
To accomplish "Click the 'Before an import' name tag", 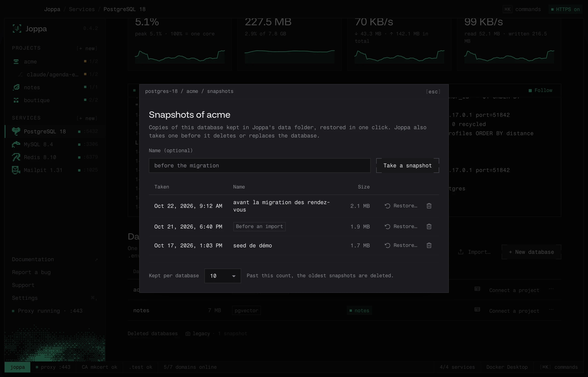I will 259,226.
